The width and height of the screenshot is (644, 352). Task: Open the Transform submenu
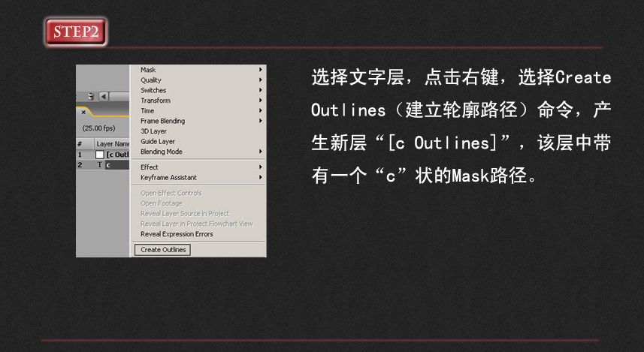tap(198, 101)
